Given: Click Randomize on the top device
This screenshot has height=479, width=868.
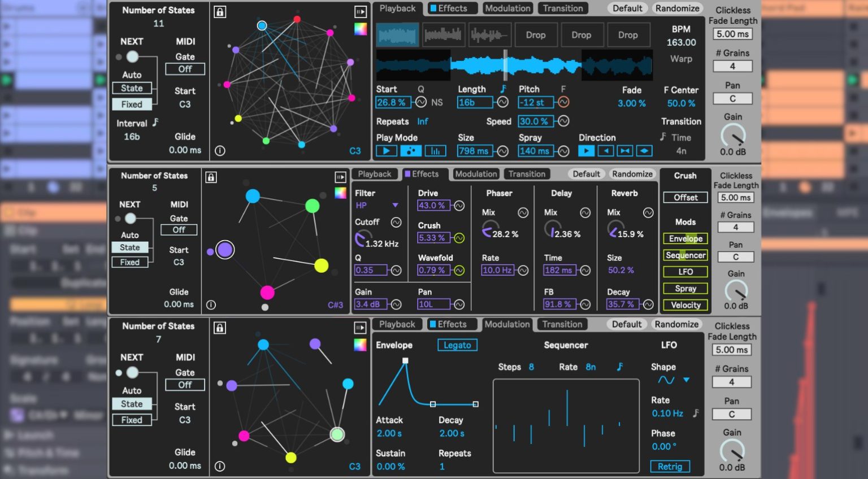Looking at the screenshot, I should click(x=677, y=8).
